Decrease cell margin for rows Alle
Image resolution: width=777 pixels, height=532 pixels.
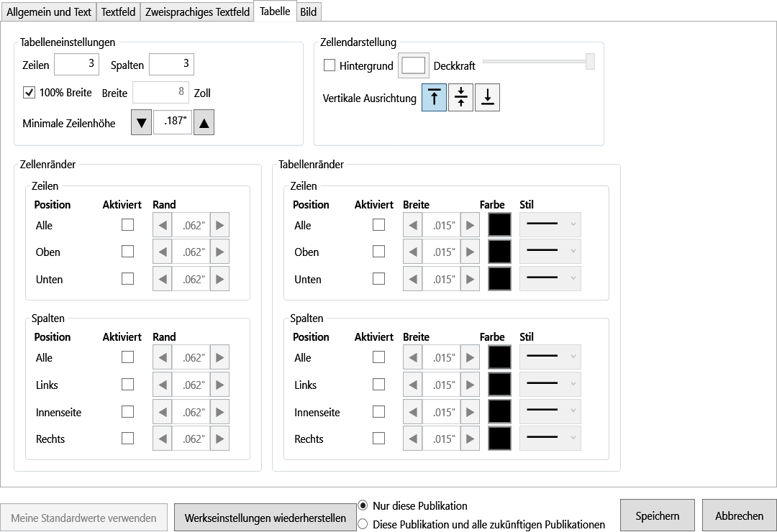(163, 226)
